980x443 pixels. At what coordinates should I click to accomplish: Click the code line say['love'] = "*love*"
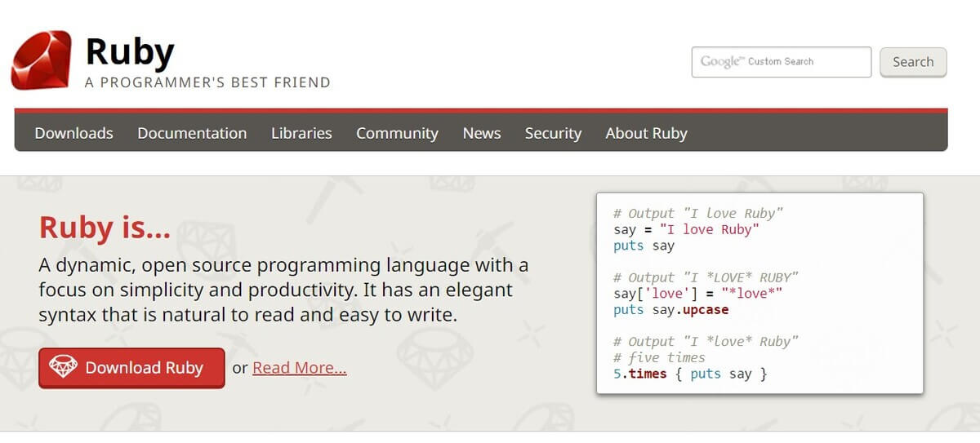698,294
